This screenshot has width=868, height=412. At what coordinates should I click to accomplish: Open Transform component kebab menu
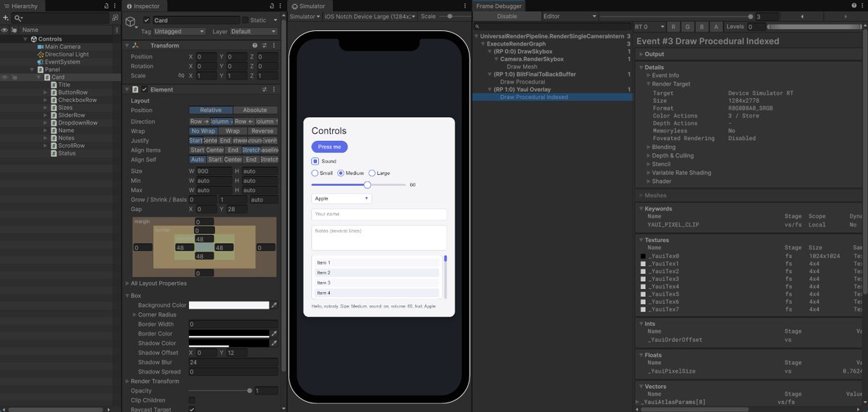tap(273, 46)
